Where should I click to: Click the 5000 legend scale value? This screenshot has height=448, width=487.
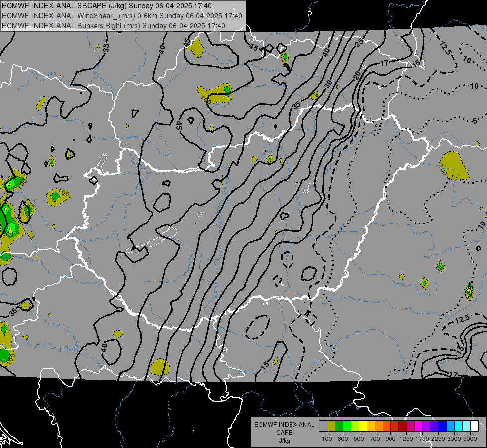coord(470,439)
